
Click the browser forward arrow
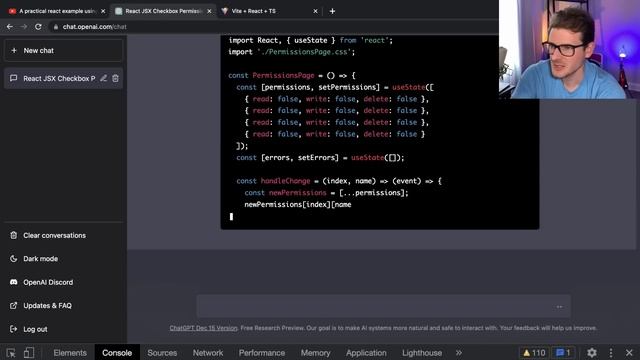point(24,27)
